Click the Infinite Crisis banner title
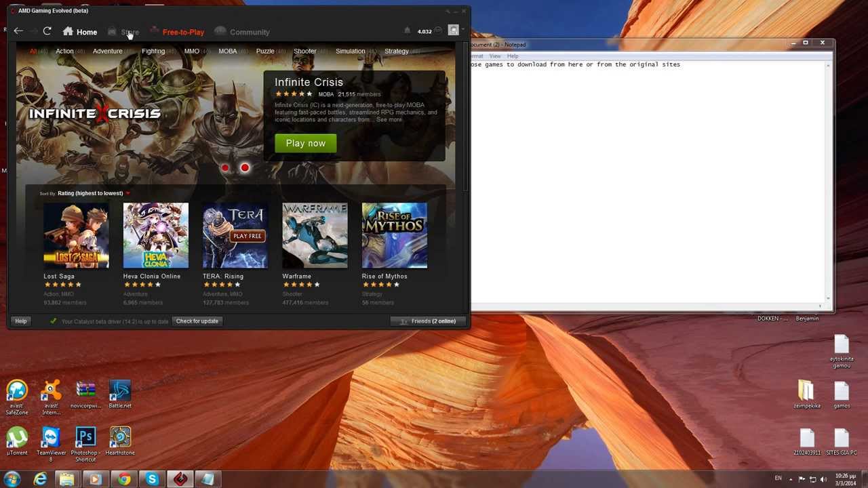 (x=309, y=82)
